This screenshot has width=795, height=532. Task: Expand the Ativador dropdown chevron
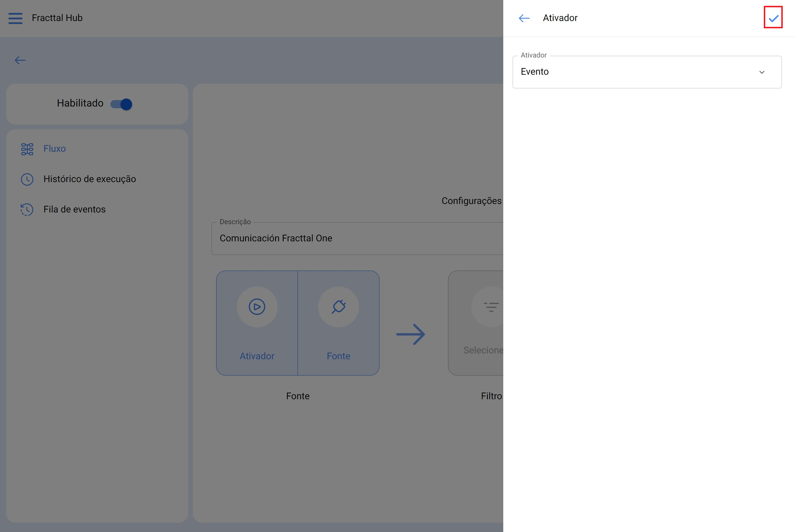pyautogui.click(x=762, y=72)
